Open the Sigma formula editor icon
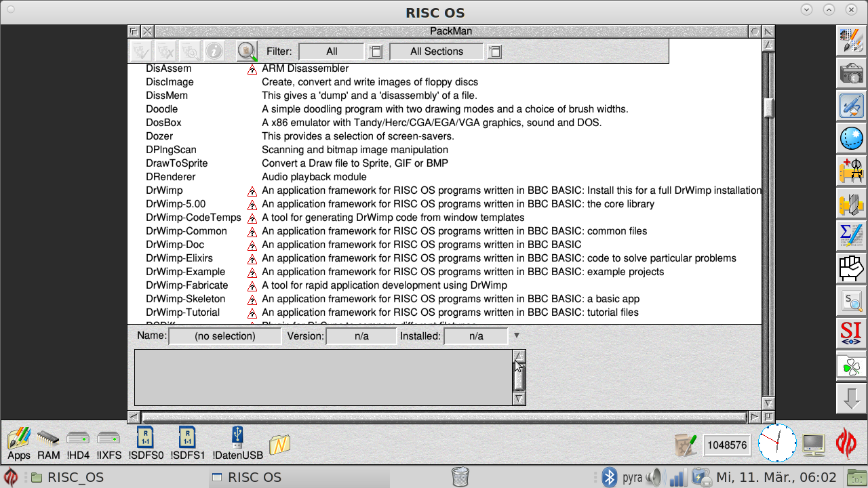This screenshot has width=868, height=488. click(851, 236)
